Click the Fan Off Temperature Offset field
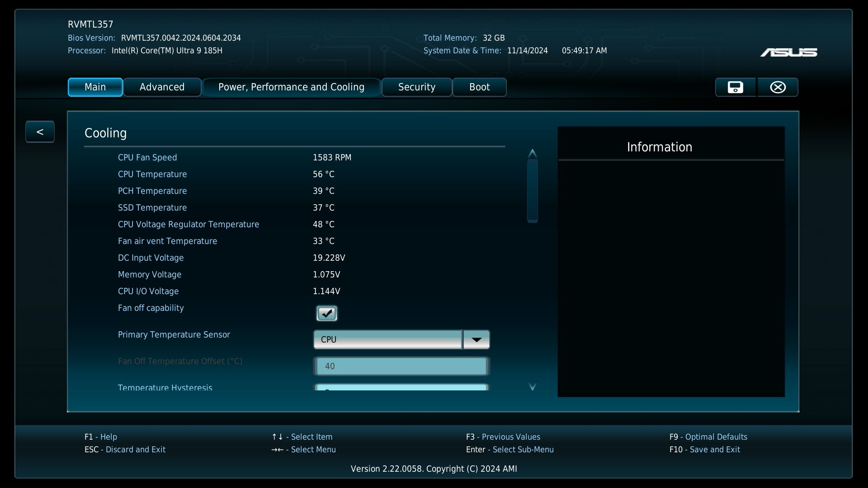The image size is (868, 488). click(x=401, y=366)
